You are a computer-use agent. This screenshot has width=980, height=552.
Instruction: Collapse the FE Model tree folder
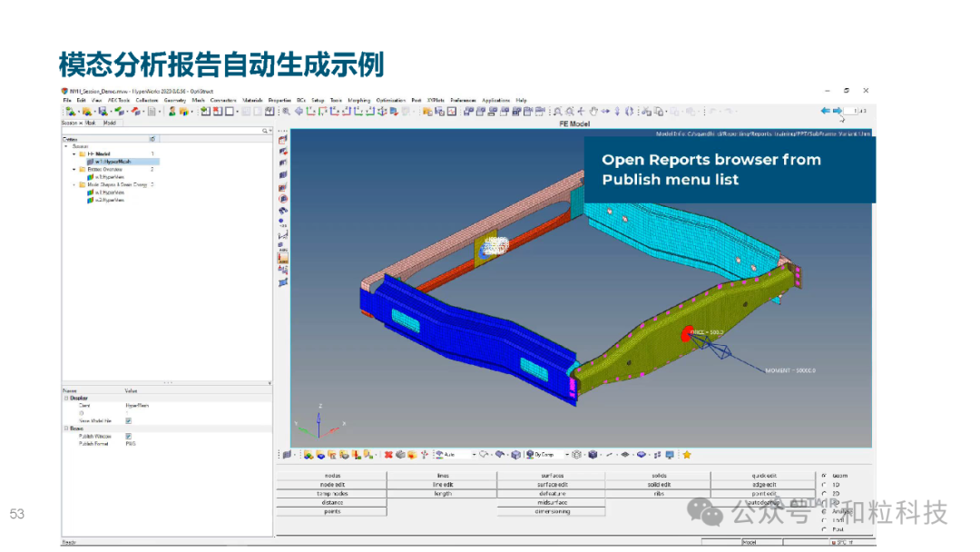74,154
